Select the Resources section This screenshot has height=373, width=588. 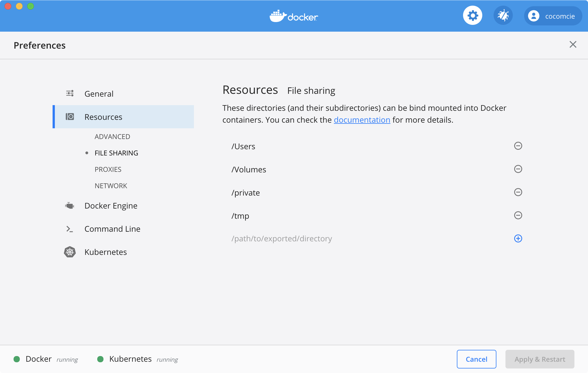click(x=124, y=117)
